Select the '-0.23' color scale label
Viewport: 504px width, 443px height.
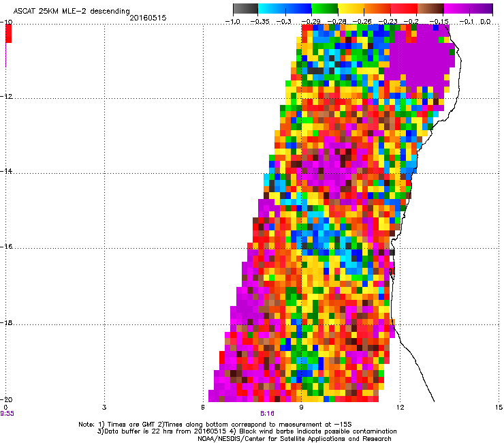click(x=388, y=22)
